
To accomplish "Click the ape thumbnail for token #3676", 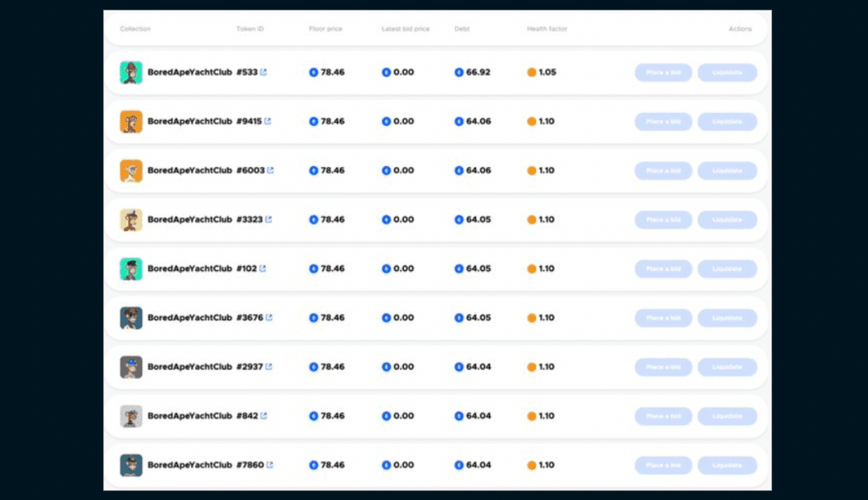I will pyautogui.click(x=131, y=318).
